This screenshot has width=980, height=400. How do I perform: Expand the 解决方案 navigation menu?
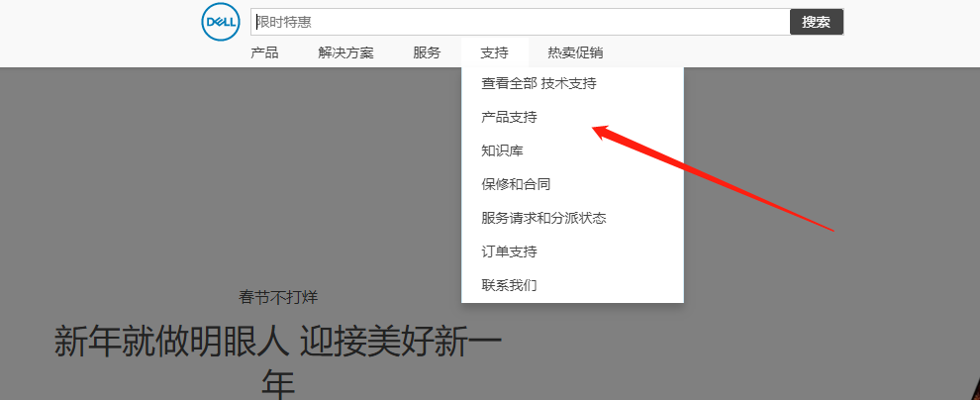tap(345, 52)
